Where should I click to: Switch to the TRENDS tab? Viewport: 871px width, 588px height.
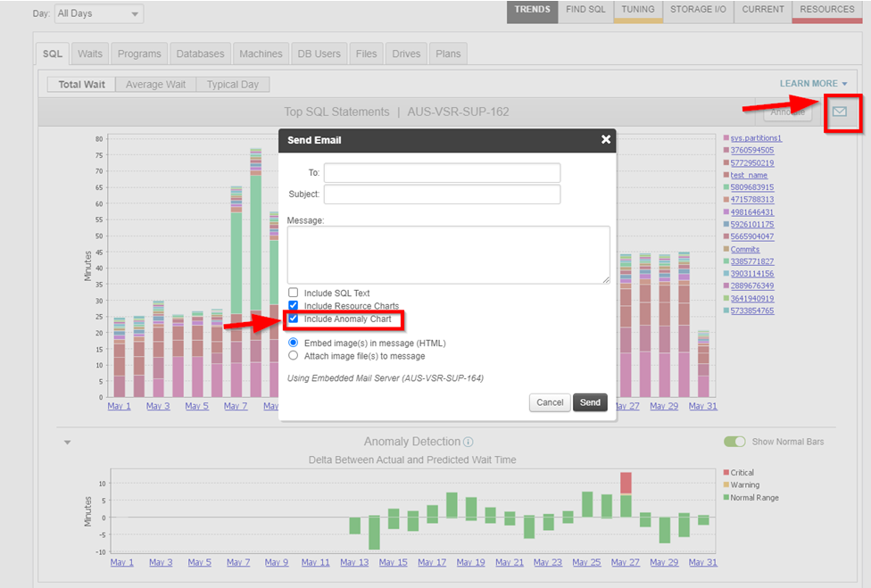pos(532,11)
